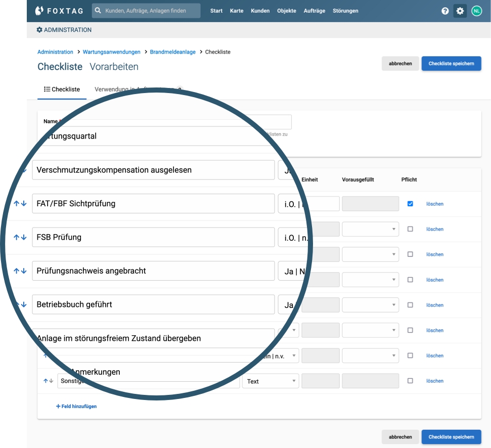Click up arrow beside FAT/FBF Sichtprüfung
This screenshot has width=491, height=448.
(17, 203)
